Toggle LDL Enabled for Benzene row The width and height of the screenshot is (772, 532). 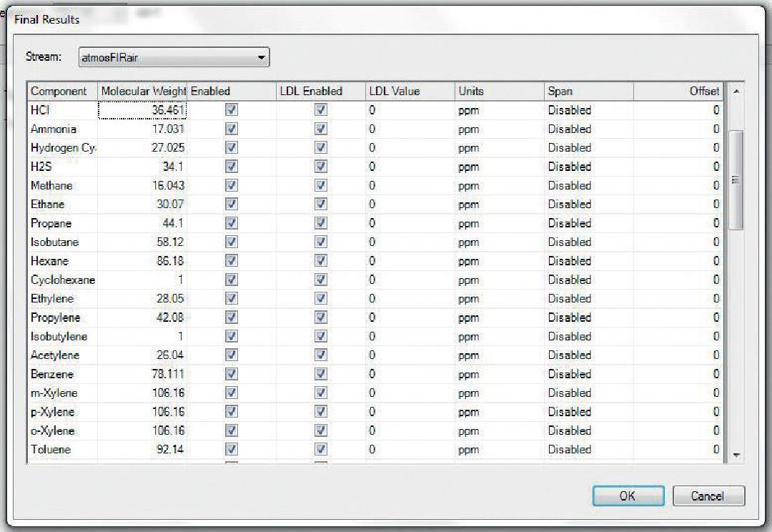click(321, 374)
